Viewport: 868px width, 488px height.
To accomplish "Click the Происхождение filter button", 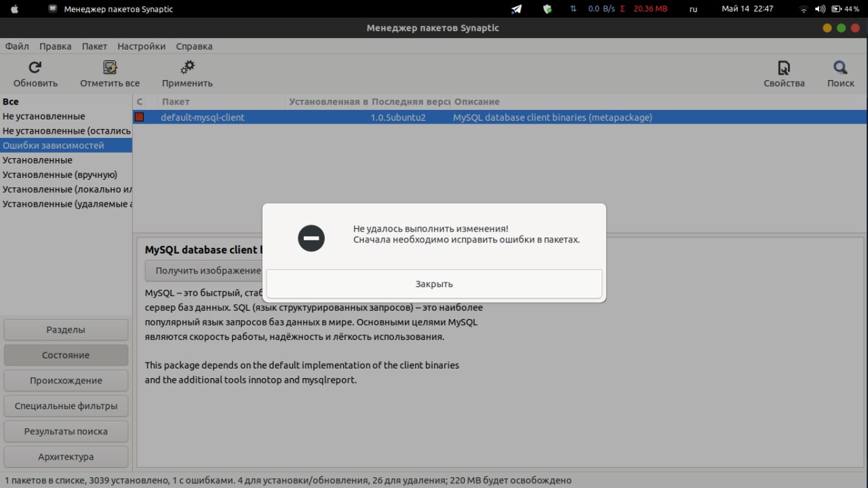I will tap(66, 381).
